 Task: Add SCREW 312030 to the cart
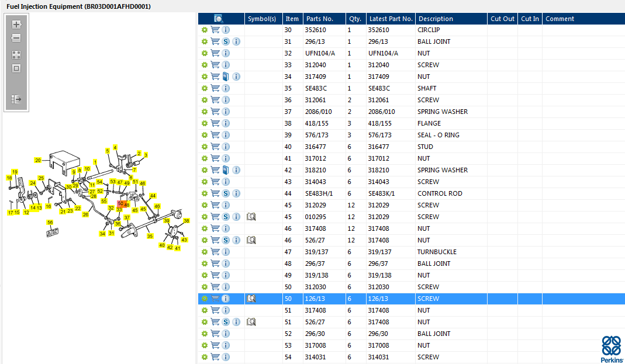(215, 287)
